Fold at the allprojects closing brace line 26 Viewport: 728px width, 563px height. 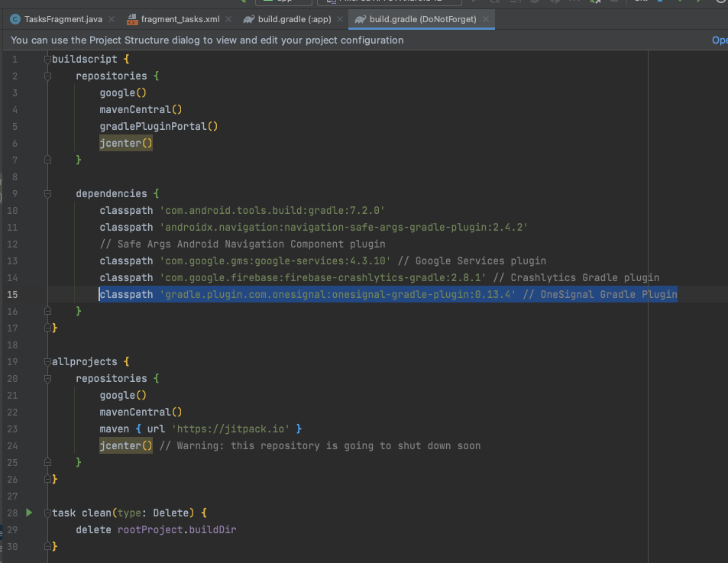coord(47,479)
